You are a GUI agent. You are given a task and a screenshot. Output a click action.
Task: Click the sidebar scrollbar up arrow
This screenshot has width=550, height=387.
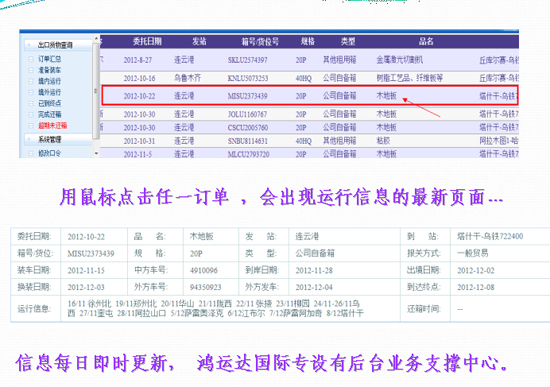96,38
